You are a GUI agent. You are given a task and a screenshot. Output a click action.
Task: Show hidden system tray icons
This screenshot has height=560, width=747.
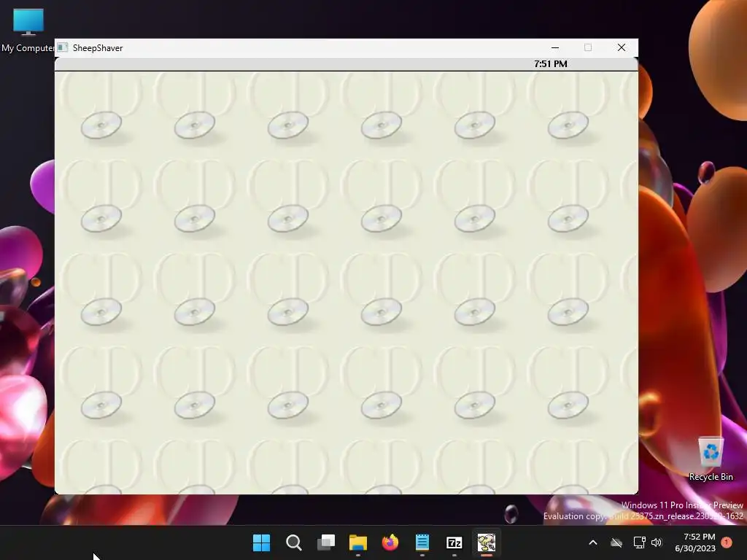pyautogui.click(x=593, y=542)
